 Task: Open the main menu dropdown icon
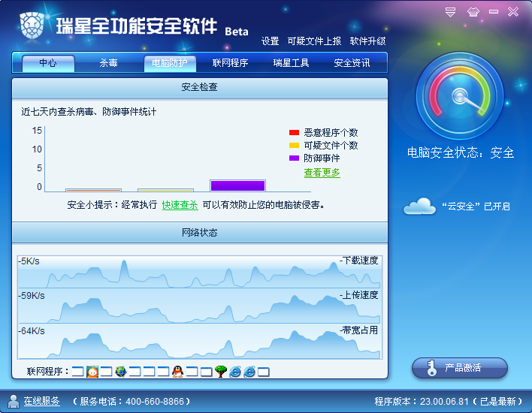tap(450, 12)
